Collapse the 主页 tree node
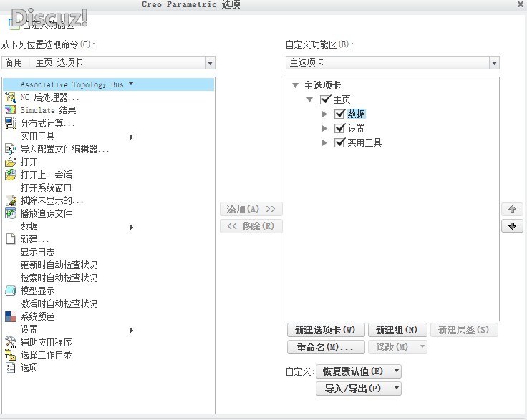 tap(310, 99)
